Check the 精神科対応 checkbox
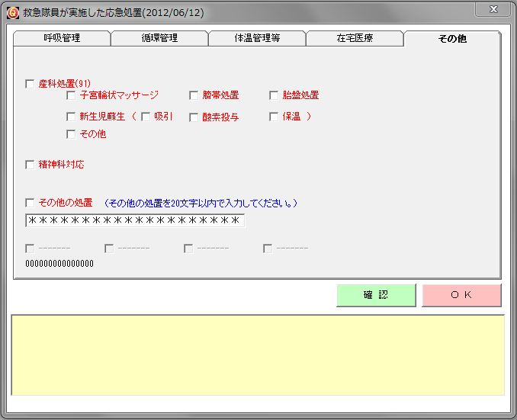The width and height of the screenshot is (517, 420). 31,164
